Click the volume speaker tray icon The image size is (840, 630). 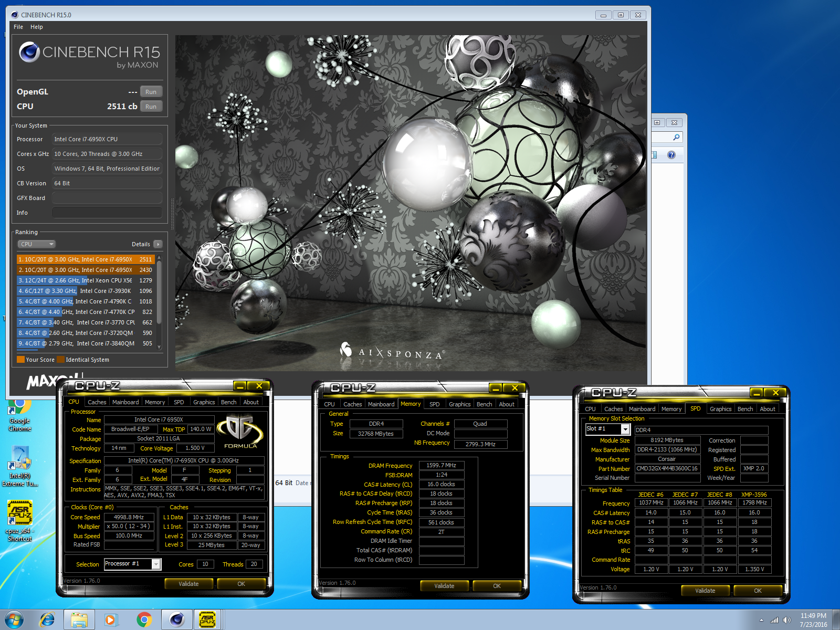click(786, 620)
